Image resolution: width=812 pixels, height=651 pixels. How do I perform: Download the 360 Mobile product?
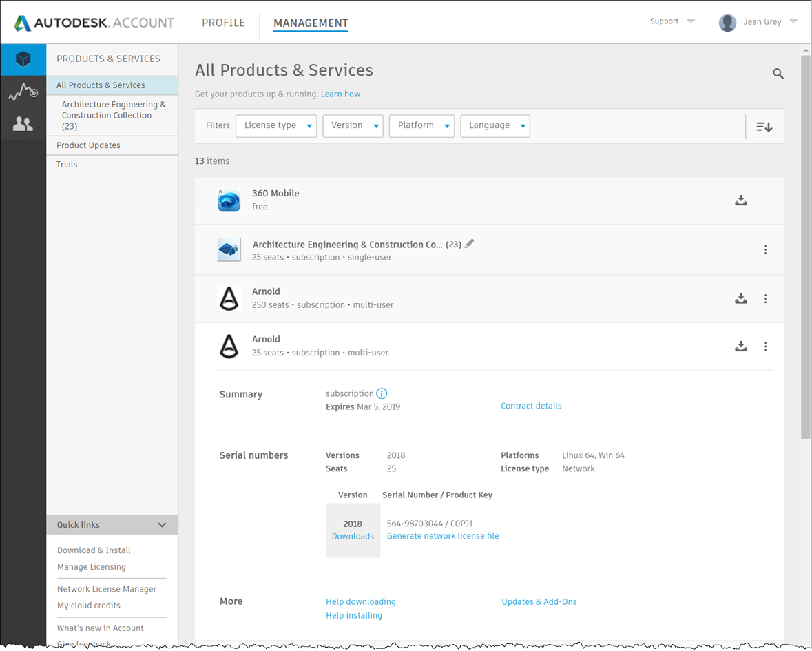pyautogui.click(x=741, y=200)
